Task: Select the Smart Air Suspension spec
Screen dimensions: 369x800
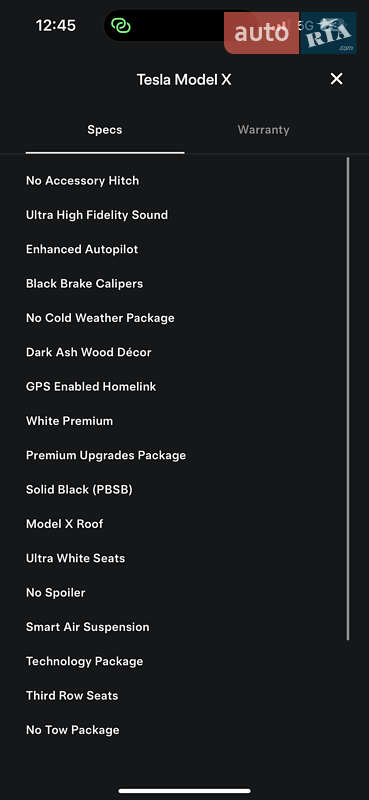Action: 88,627
